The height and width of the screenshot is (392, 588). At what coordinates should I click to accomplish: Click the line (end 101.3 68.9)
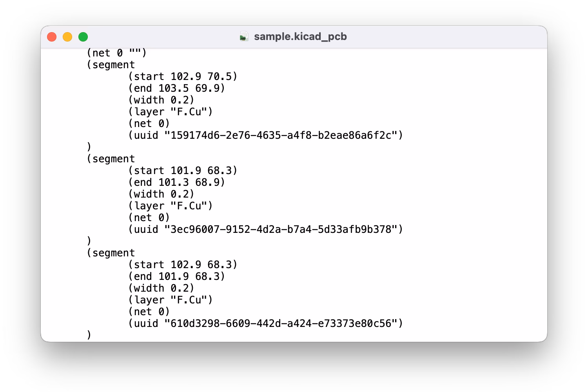(177, 182)
